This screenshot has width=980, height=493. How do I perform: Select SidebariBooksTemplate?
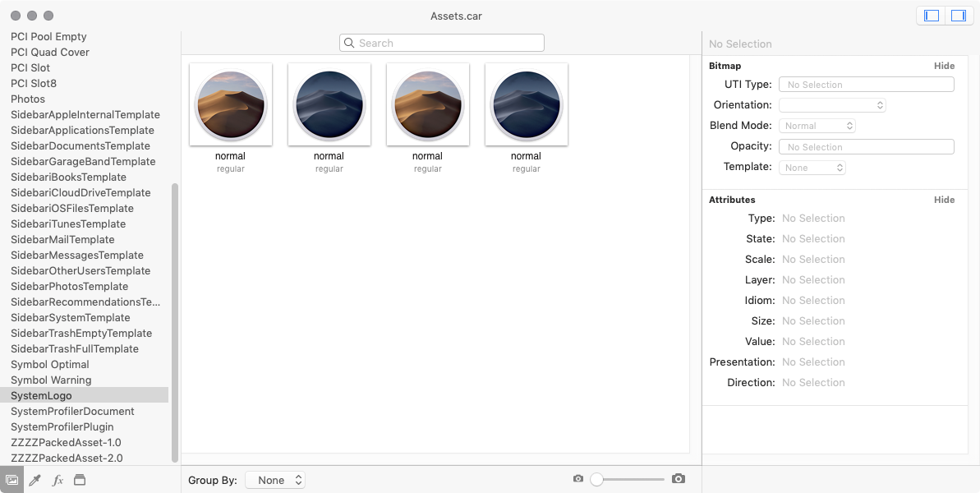pos(68,177)
